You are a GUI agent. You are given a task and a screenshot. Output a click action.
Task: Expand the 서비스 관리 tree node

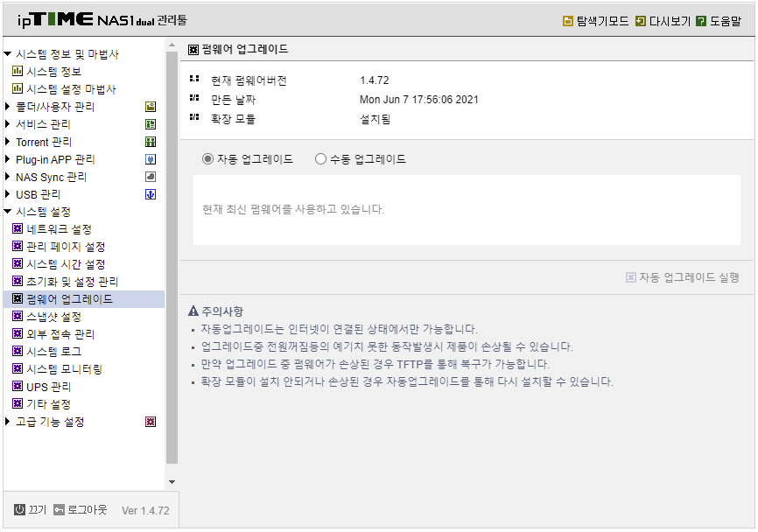7,124
